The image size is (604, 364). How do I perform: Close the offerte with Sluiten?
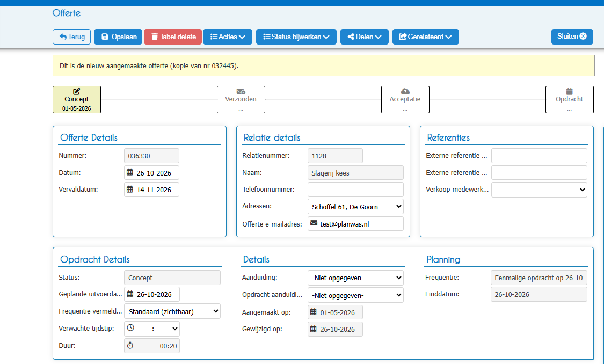[572, 36]
